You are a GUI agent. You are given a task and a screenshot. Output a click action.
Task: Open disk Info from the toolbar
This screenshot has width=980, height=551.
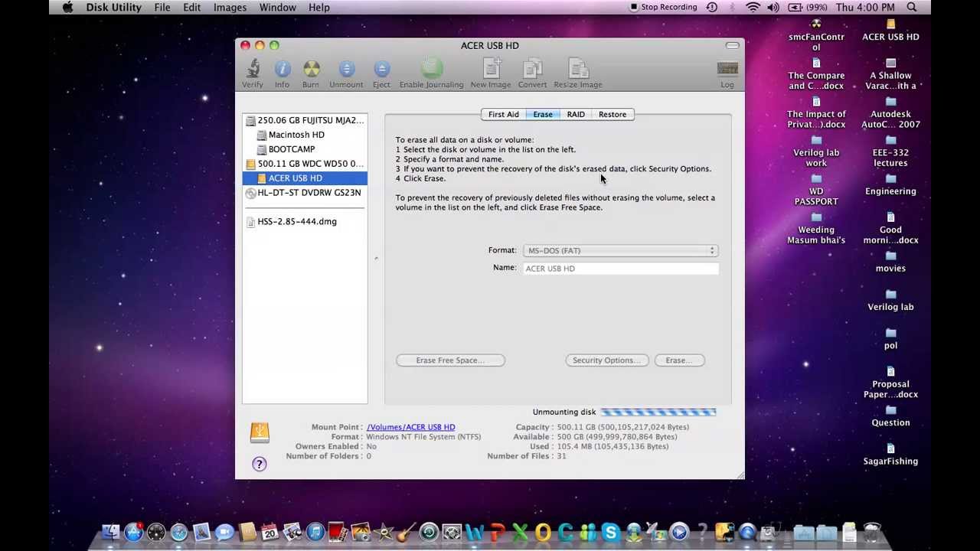pyautogui.click(x=282, y=74)
